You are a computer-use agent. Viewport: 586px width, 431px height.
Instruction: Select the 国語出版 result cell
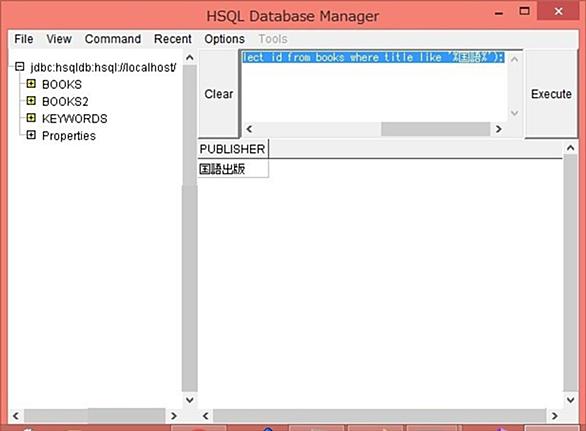pos(232,169)
